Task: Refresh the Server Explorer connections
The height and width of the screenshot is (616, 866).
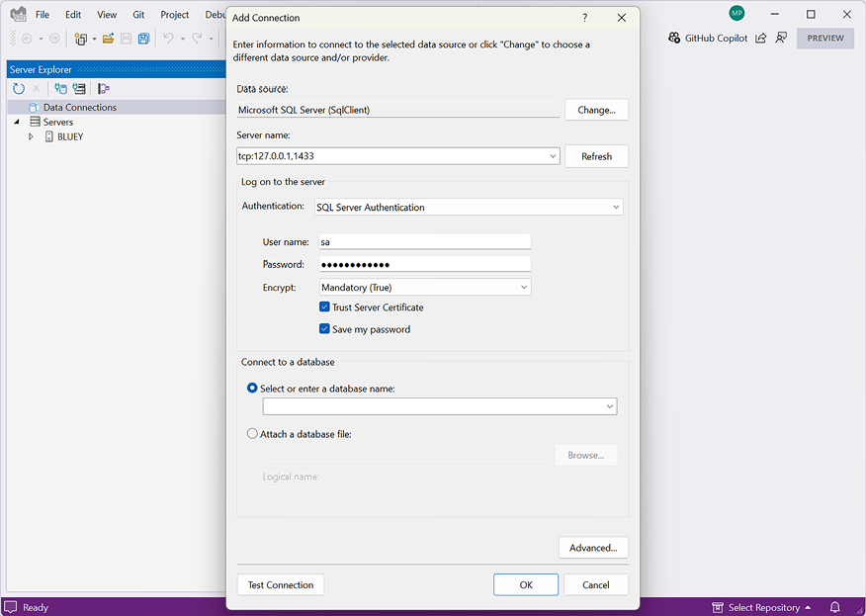Action: 18,89
